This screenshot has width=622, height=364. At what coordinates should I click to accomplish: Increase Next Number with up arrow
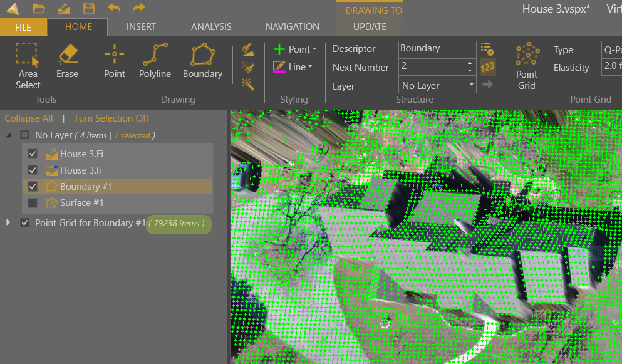click(470, 63)
